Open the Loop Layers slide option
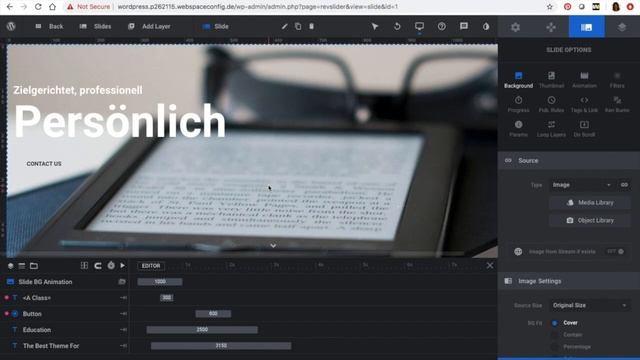 click(551, 129)
